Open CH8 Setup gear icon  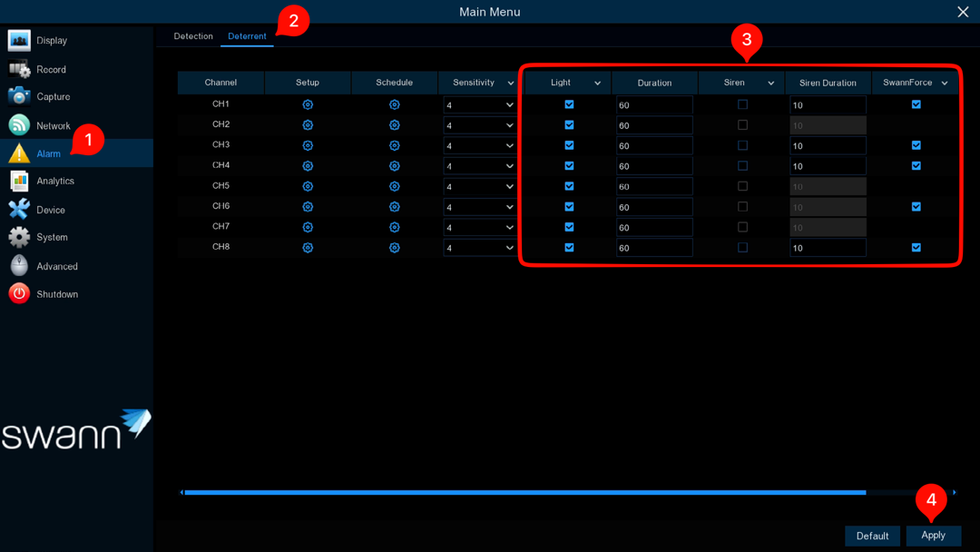pos(308,248)
